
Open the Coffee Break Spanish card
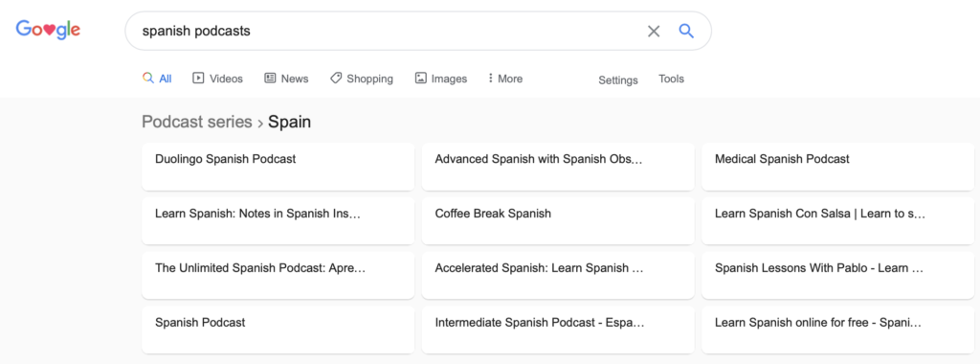[558, 220]
